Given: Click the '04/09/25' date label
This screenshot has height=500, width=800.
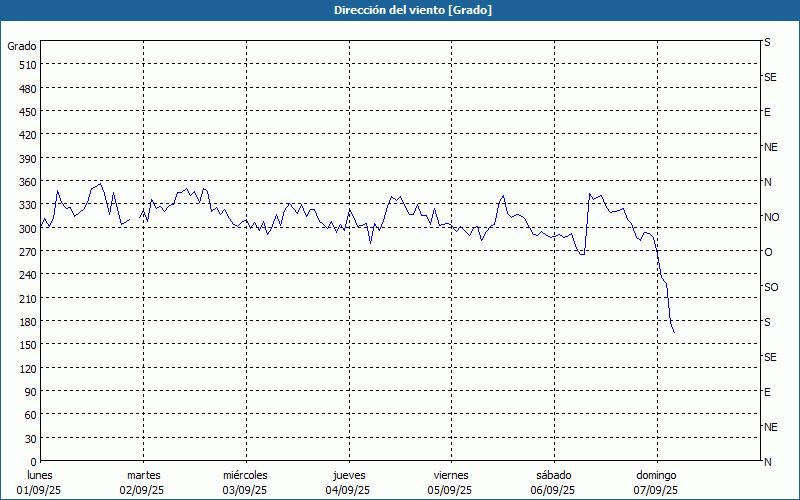Looking at the screenshot, I should click(348, 490).
